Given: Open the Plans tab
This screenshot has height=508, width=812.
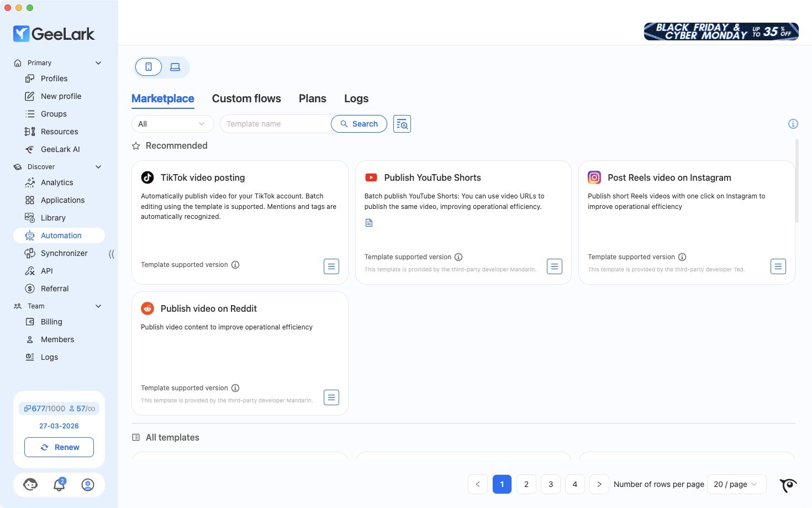Looking at the screenshot, I should [x=312, y=98].
